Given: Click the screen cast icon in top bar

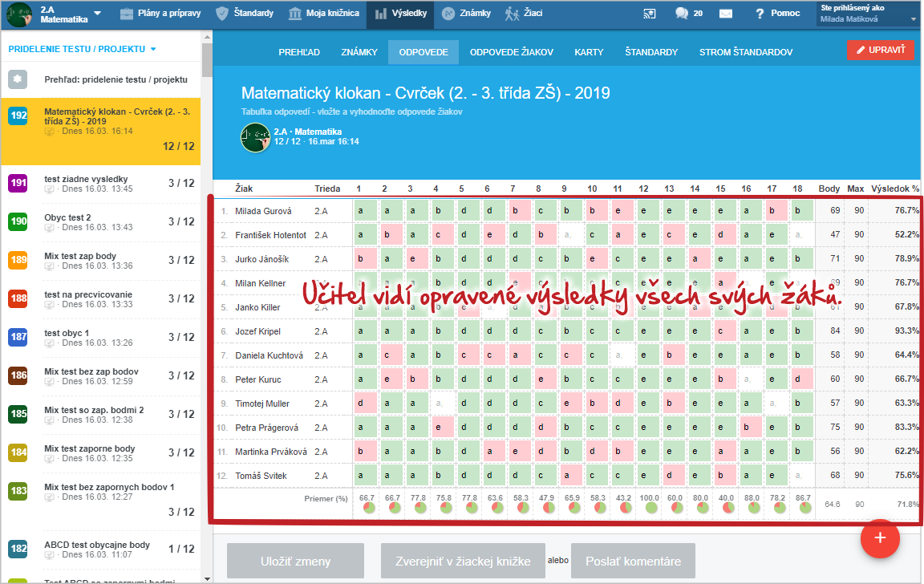Looking at the screenshot, I should tap(650, 14).
